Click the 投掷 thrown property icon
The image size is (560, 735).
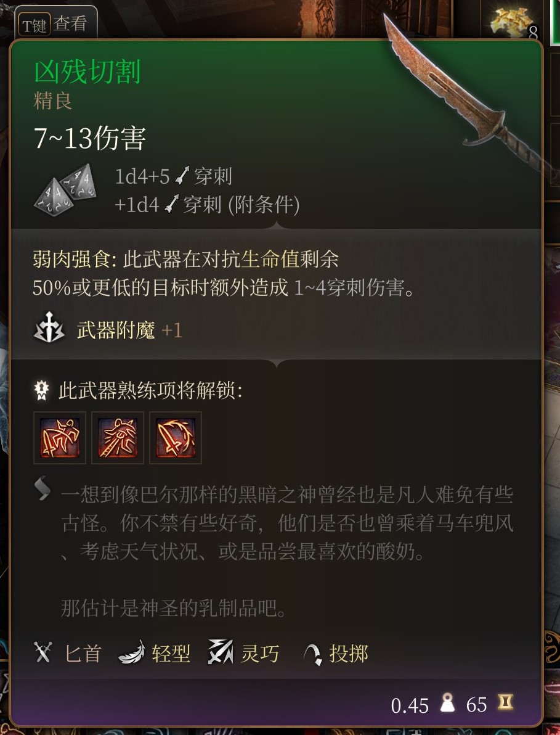click(x=313, y=654)
